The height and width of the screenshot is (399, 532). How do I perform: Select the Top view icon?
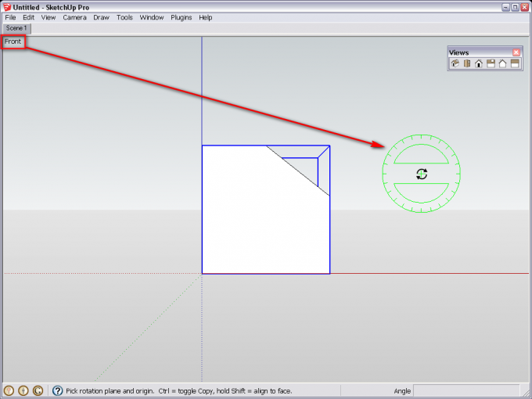click(x=466, y=64)
